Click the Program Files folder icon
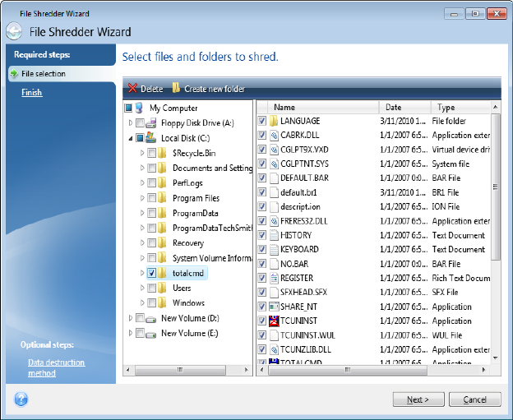Screen dimensions: 513x420 (162, 198)
